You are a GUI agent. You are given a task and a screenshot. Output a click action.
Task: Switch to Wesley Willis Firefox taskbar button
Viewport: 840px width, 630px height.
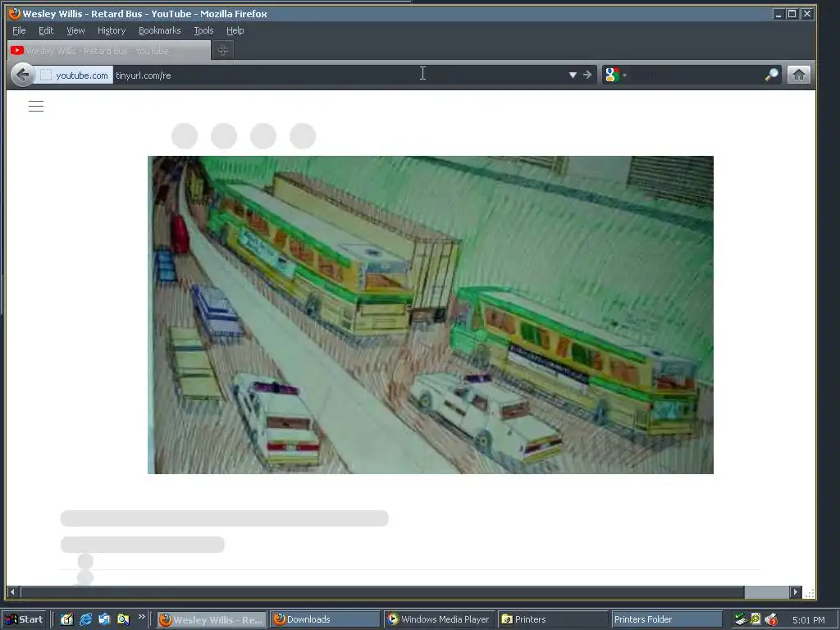[212, 619]
